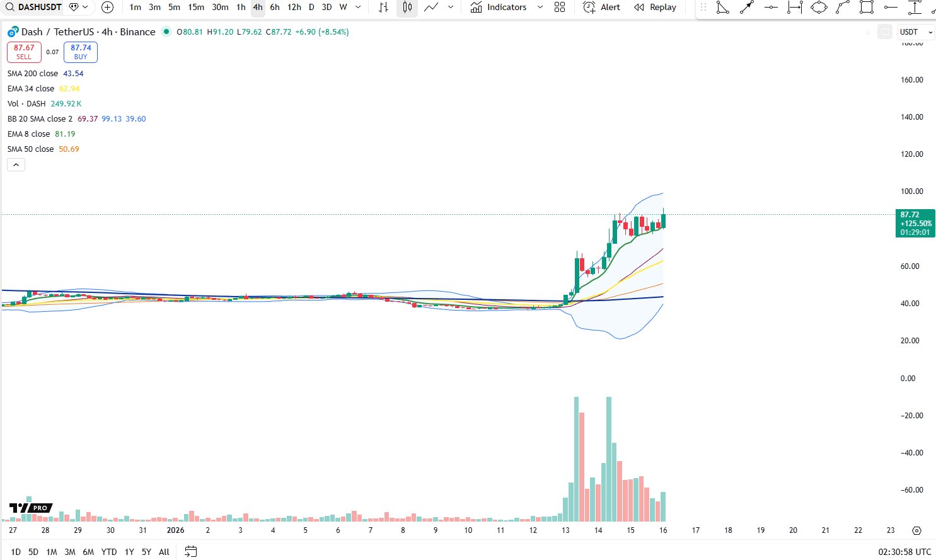This screenshot has width=936, height=560.
Task: Set date range to YTD
Action: (109, 552)
